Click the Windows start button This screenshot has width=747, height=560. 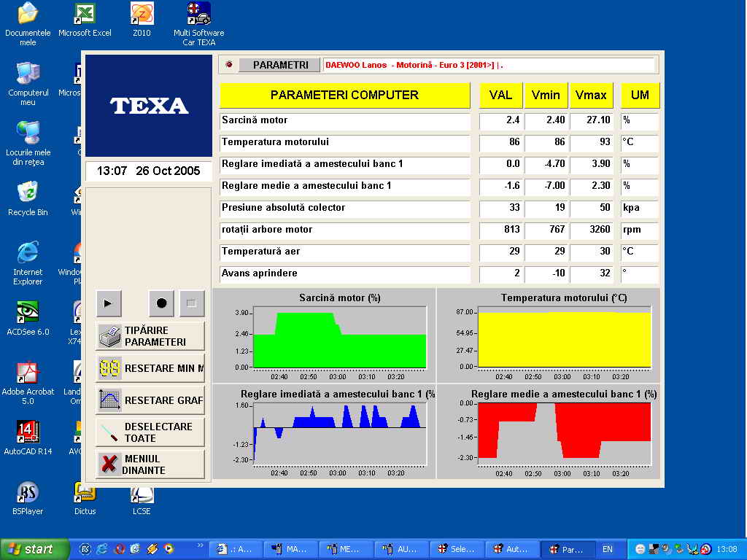34,549
